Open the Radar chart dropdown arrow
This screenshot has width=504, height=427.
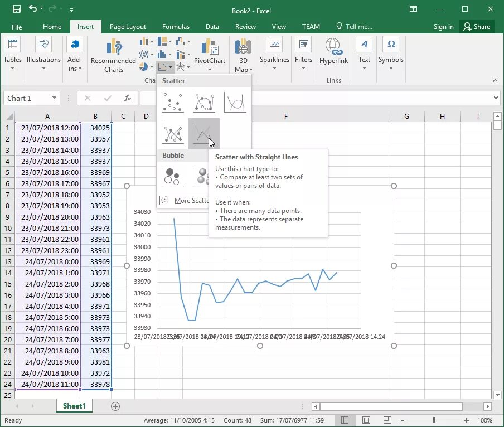point(188,67)
